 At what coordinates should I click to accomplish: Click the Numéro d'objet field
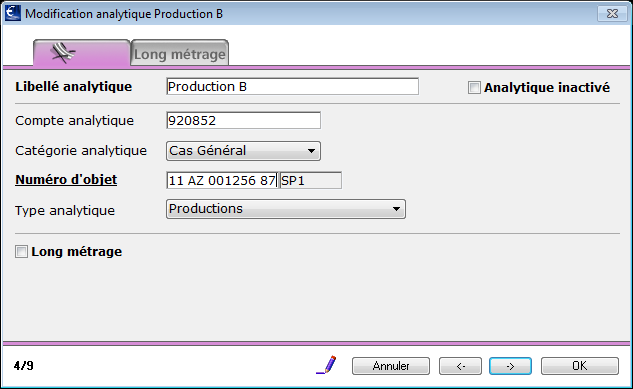(x=222, y=180)
